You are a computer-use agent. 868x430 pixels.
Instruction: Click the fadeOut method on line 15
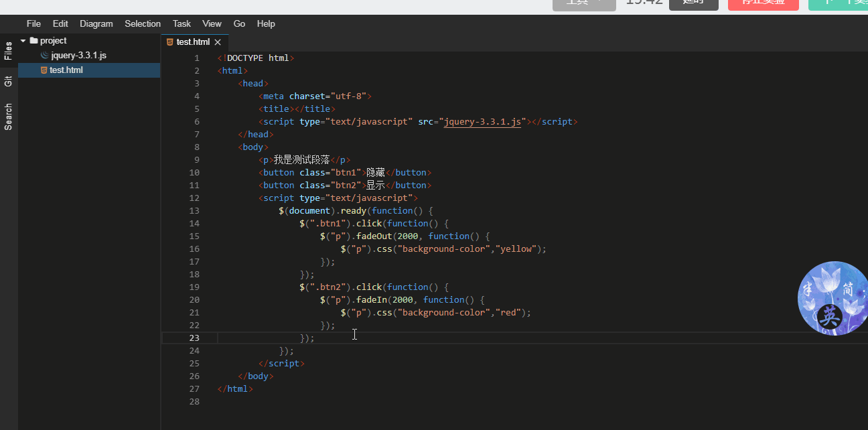coord(374,236)
